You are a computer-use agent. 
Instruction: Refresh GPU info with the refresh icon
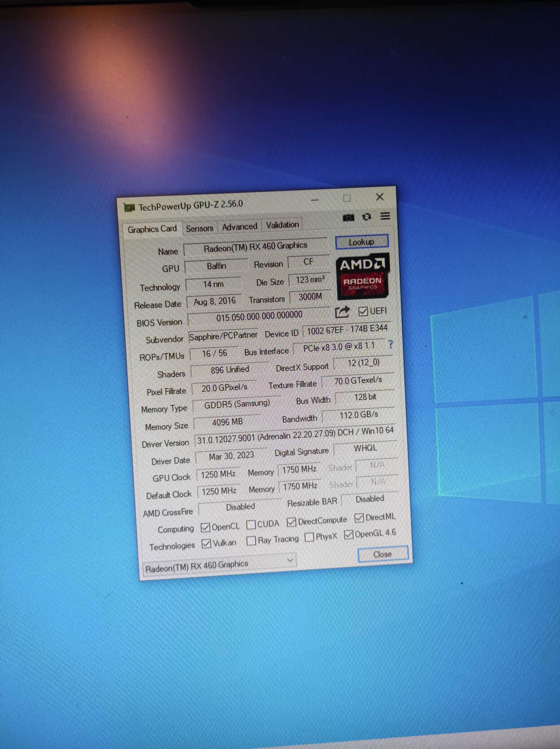367,217
